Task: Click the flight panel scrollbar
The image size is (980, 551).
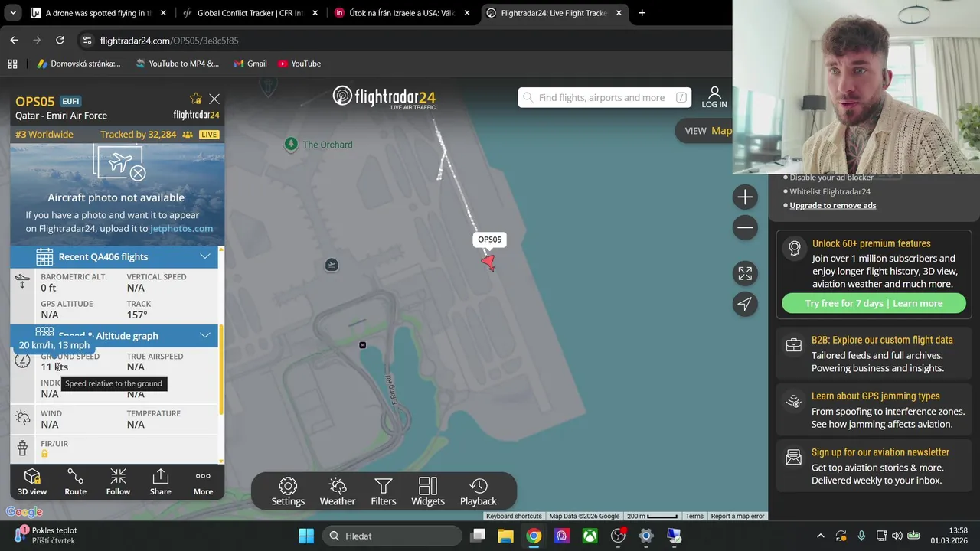Action: click(x=221, y=369)
